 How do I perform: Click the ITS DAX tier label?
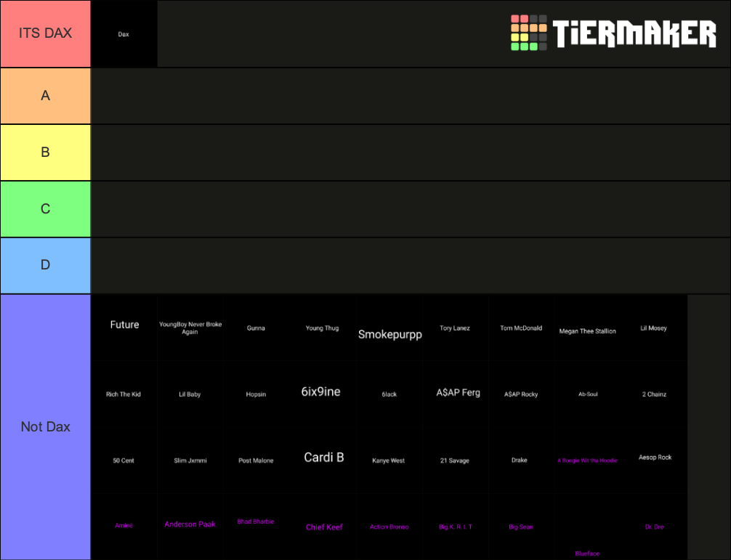pyautogui.click(x=45, y=33)
